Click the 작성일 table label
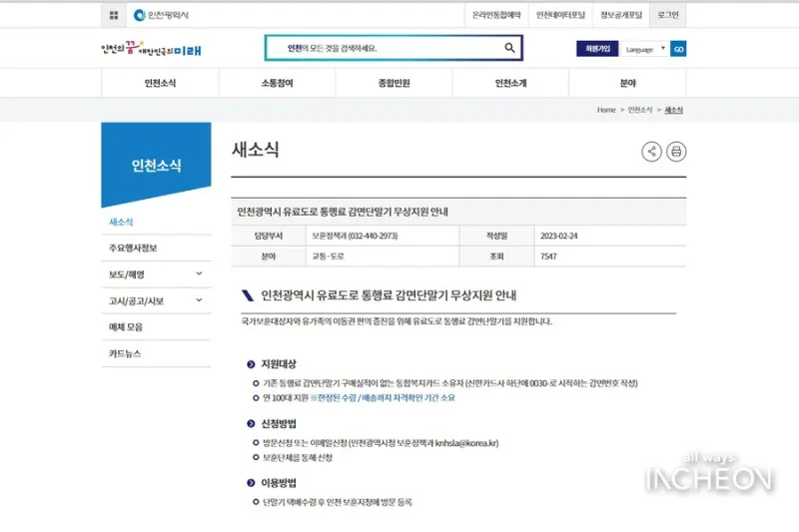This screenshot has width=799, height=532. pyautogui.click(x=496, y=236)
